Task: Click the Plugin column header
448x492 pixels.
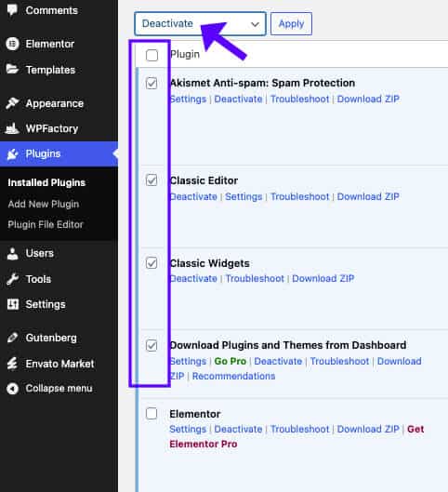Action: [x=185, y=54]
